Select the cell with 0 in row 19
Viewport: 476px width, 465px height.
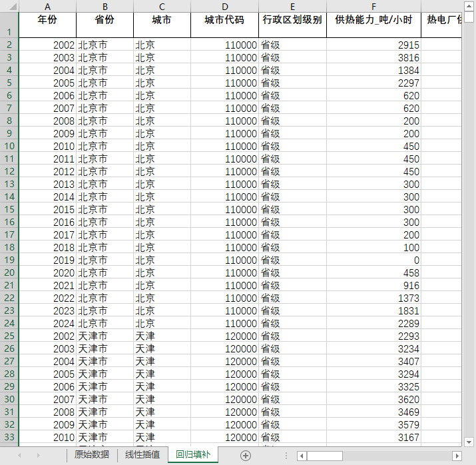[x=373, y=260]
